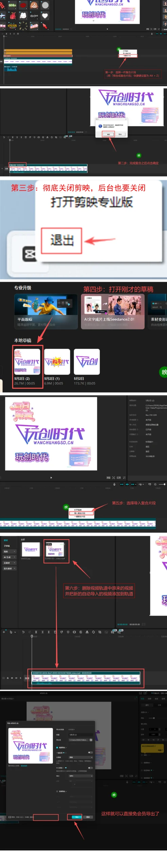
Task: Open the 格式 MP4 dropdown
Action: (81, 776)
